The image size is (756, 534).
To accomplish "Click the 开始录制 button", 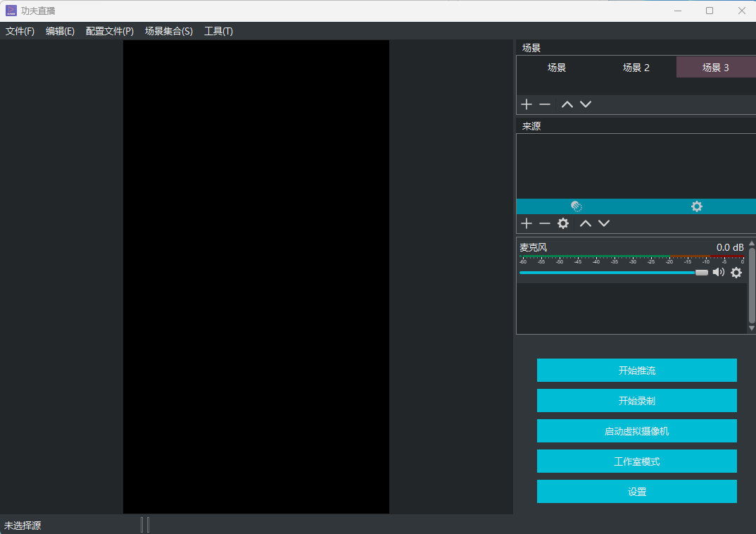I will [x=636, y=400].
